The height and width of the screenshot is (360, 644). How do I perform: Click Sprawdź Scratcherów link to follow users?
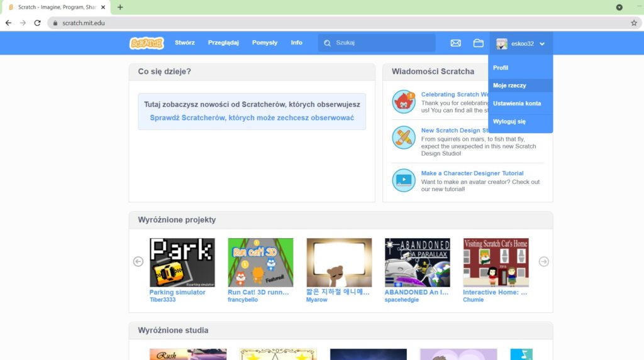click(252, 118)
